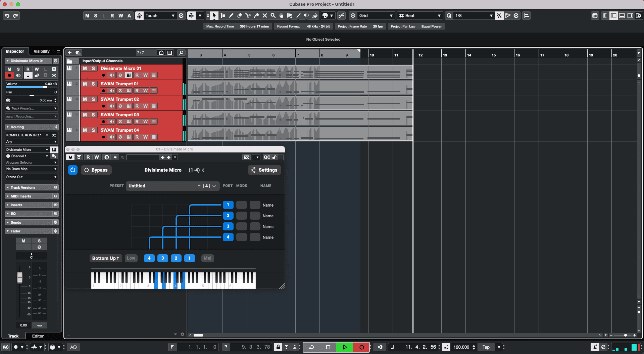Screen dimensions: 644x354
Task: Select the Split scissors tool
Action: pos(248,15)
